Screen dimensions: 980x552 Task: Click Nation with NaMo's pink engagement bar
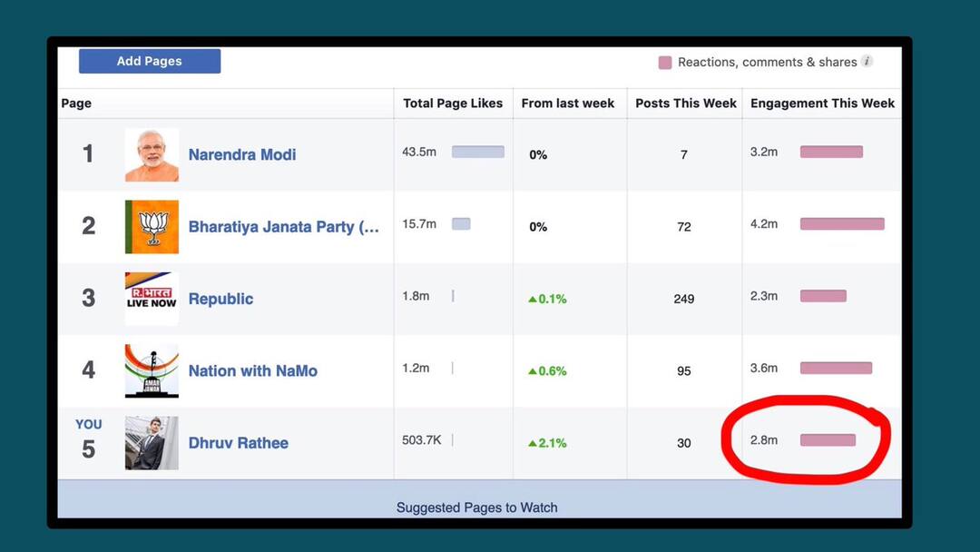[836, 369]
